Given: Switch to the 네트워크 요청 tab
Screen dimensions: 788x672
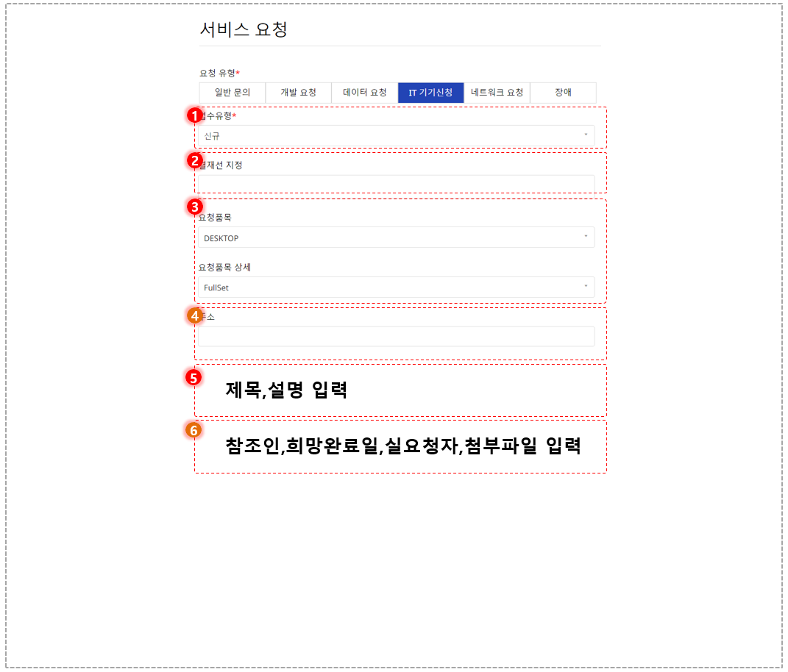Looking at the screenshot, I should click(497, 93).
